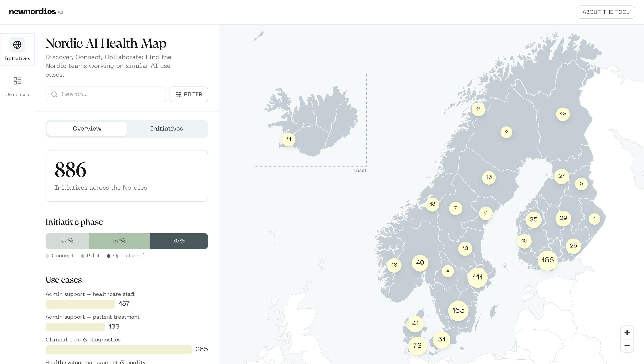The height and width of the screenshot is (364, 644).
Task: Click the Initiative phase heading
Action: [x=74, y=222]
